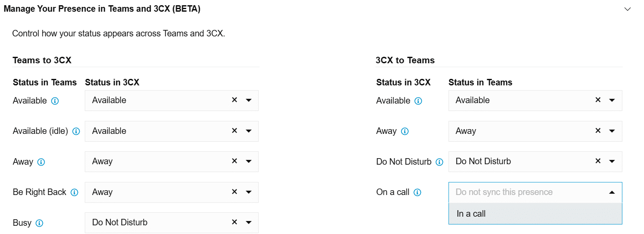Open dropdown arrow for Available (idle) mapping

[x=249, y=131]
